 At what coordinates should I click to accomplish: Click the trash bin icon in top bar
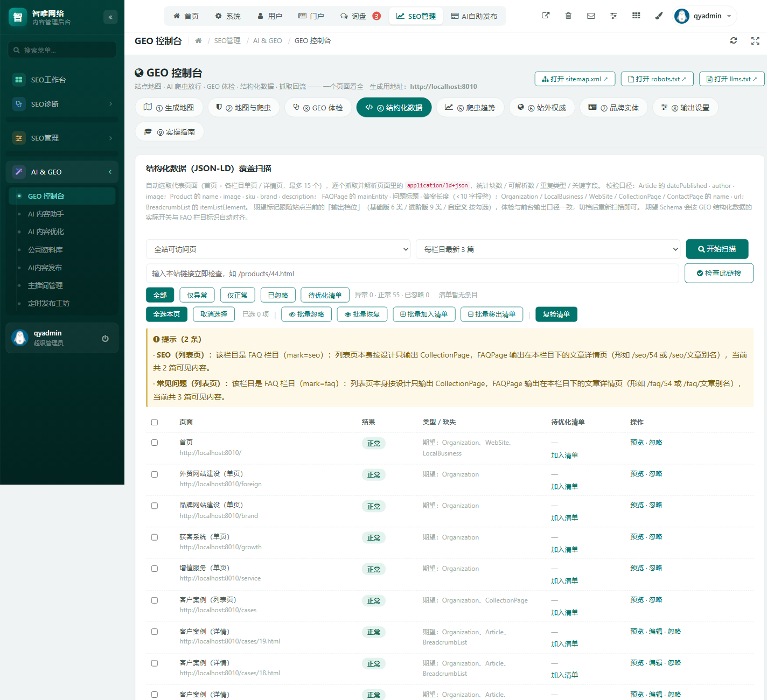point(568,16)
